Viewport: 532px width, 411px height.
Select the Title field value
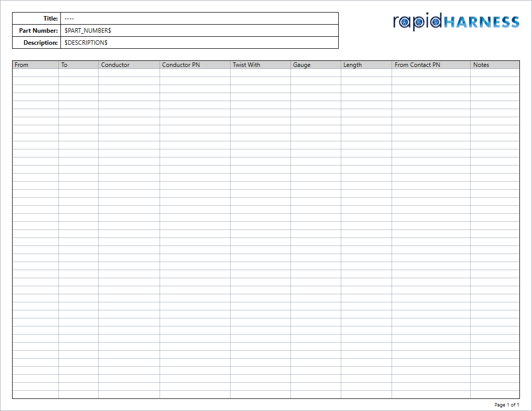[x=199, y=19]
